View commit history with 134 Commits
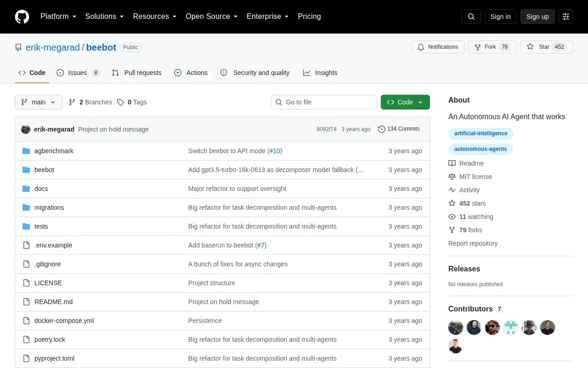 (399, 129)
